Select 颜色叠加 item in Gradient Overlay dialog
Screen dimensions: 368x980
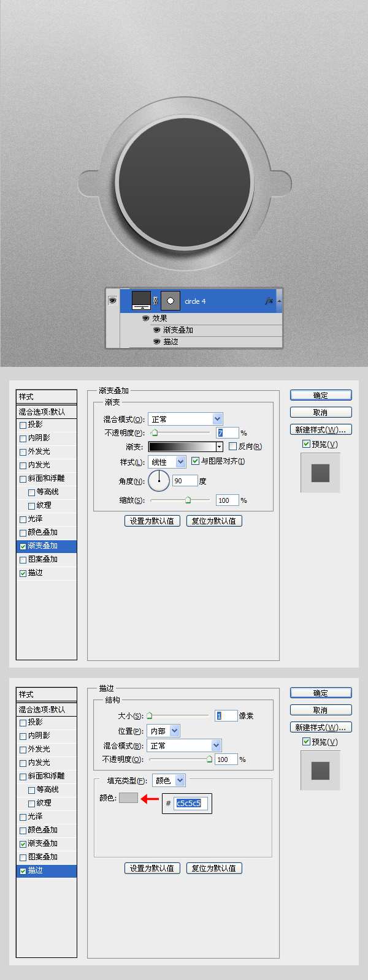click(47, 532)
